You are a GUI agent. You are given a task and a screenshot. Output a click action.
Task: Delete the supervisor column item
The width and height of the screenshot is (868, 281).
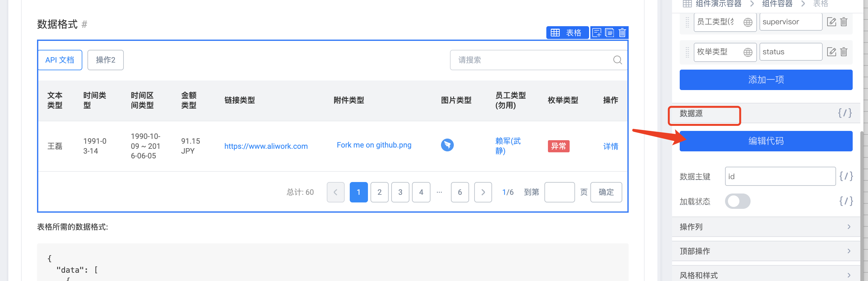click(x=843, y=22)
